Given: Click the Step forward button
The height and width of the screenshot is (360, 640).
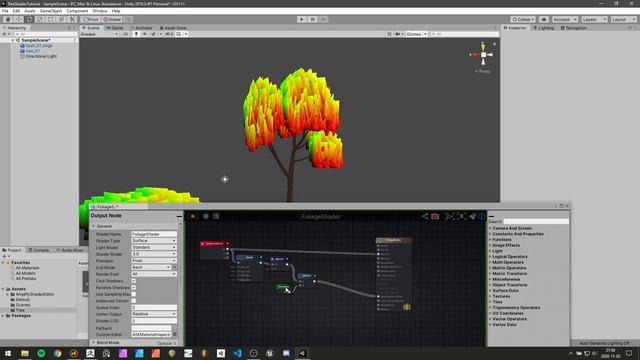Looking at the screenshot, I should pos(323,19).
